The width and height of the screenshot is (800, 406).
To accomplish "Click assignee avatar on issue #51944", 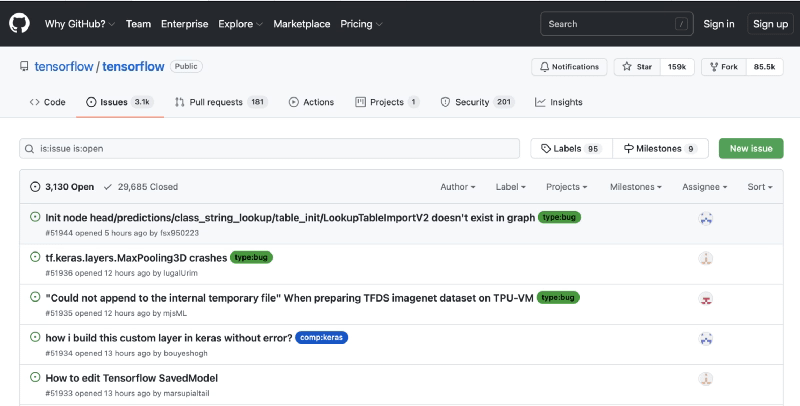I will [x=705, y=219].
